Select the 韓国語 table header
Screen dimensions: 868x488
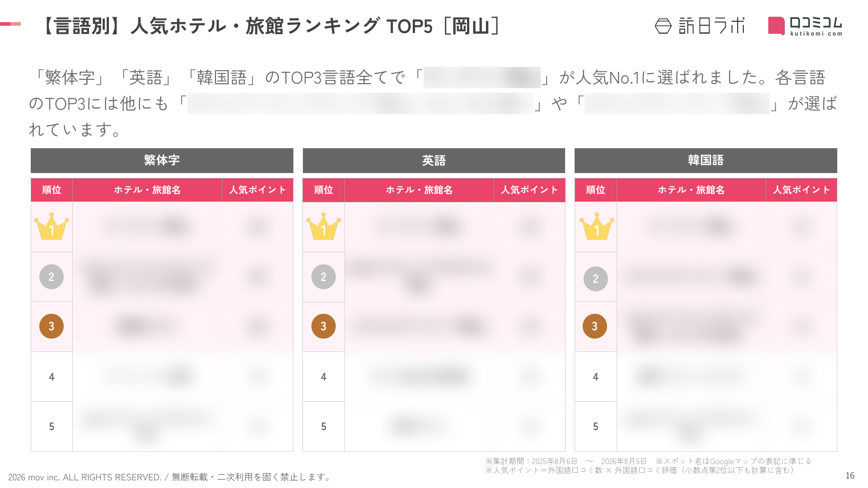pyautogui.click(x=706, y=160)
